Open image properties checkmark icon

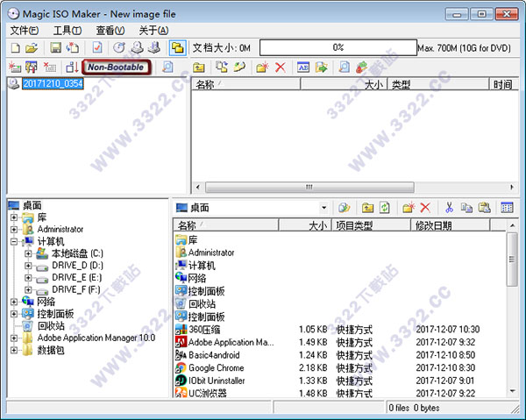pyautogui.click(x=97, y=48)
